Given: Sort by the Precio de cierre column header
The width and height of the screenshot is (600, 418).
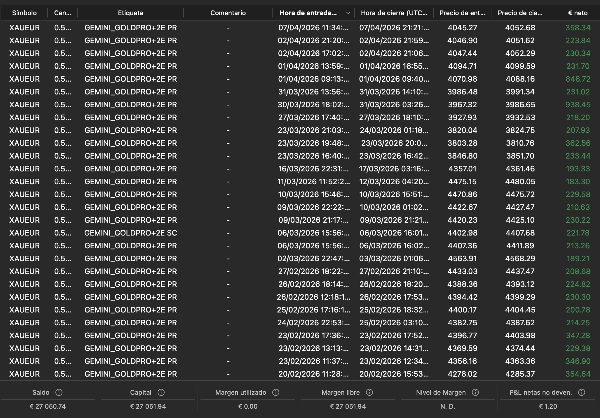Looking at the screenshot, I should point(520,13).
